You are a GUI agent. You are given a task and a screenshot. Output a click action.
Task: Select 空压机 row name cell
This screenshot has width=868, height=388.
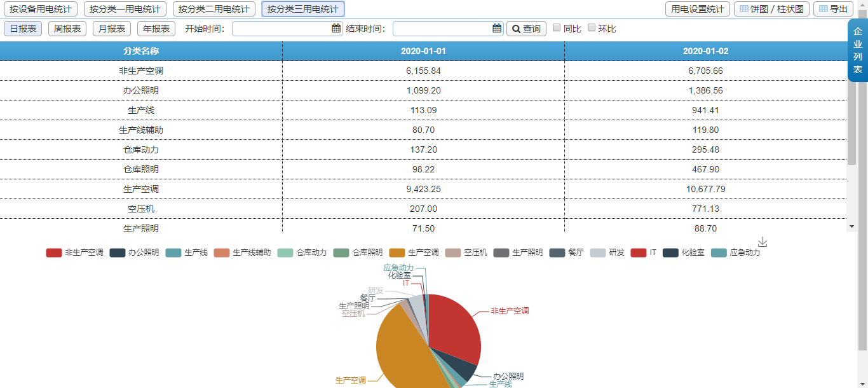coord(141,209)
